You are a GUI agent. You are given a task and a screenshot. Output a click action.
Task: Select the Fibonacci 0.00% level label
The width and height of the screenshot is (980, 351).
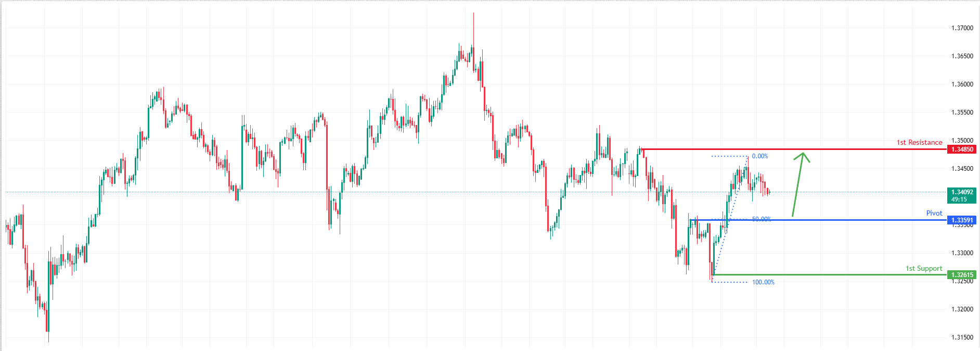760,156
